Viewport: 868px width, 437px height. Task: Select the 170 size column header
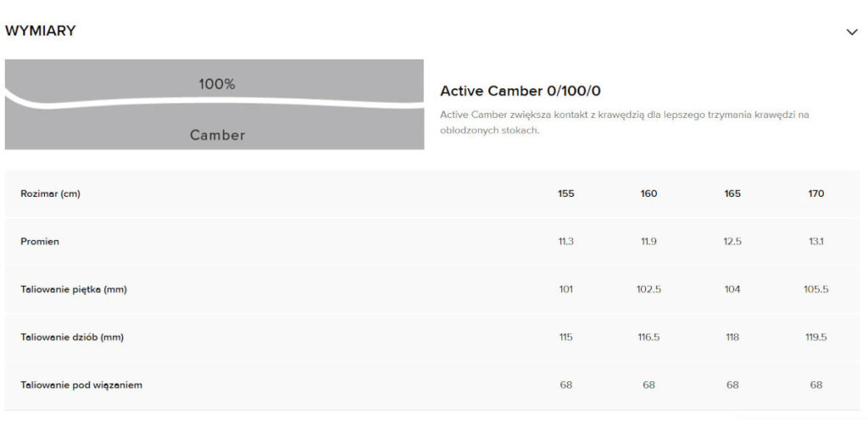[815, 193]
